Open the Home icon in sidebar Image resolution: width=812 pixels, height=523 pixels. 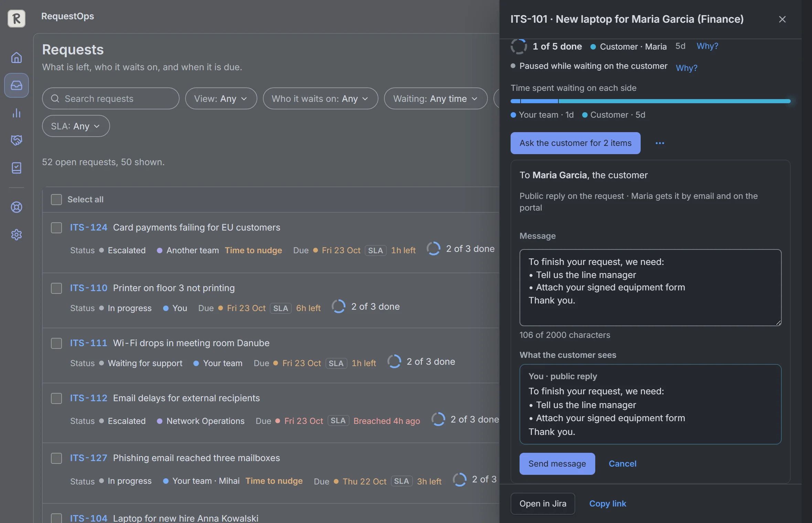coord(17,57)
